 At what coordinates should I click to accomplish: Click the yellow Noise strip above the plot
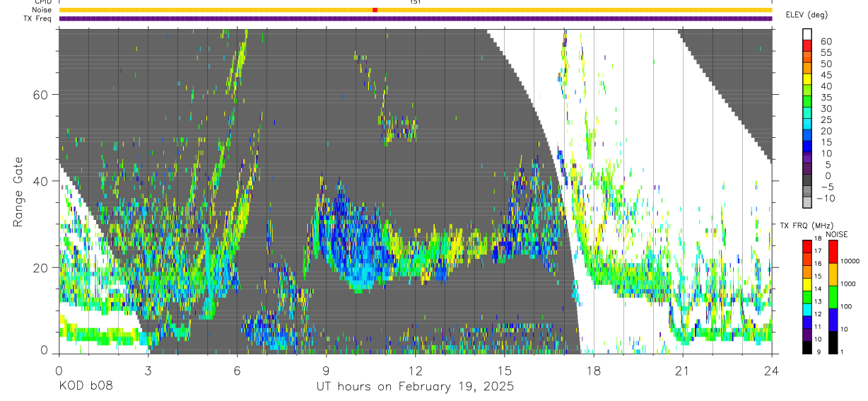tap(416, 10)
